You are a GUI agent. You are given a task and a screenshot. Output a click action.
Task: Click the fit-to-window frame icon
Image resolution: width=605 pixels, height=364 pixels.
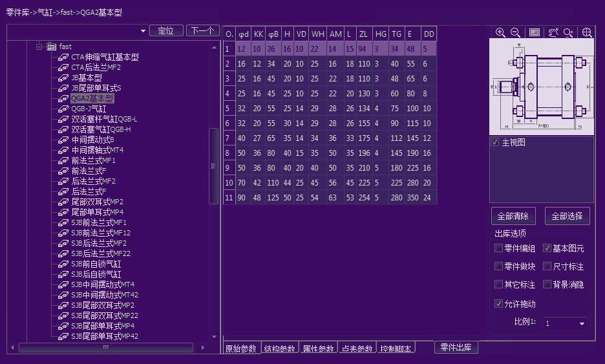pyautogui.click(x=535, y=32)
